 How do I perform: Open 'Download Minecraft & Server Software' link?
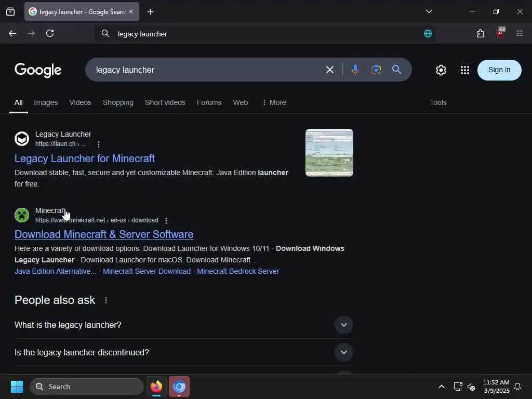coord(104,234)
